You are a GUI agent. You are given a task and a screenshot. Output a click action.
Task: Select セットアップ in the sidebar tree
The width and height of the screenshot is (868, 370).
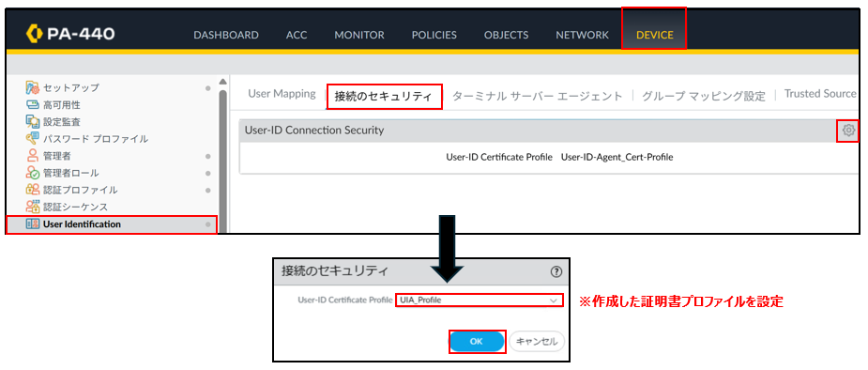pyautogui.click(x=71, y=87)
